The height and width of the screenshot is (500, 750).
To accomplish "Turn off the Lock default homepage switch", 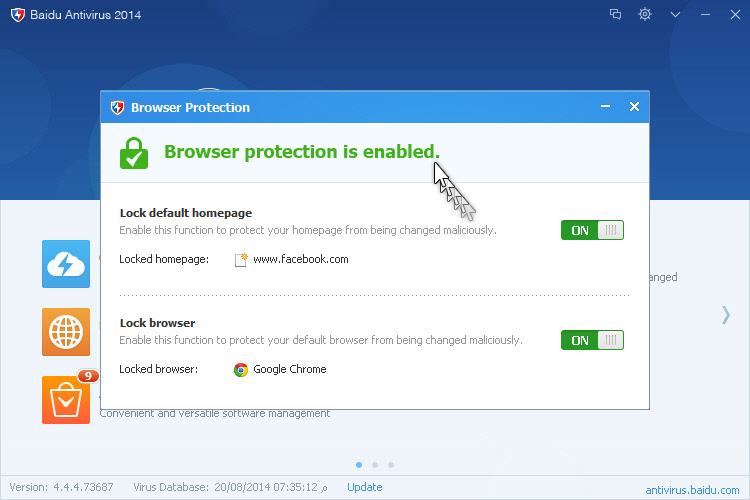I will [592, 230].
